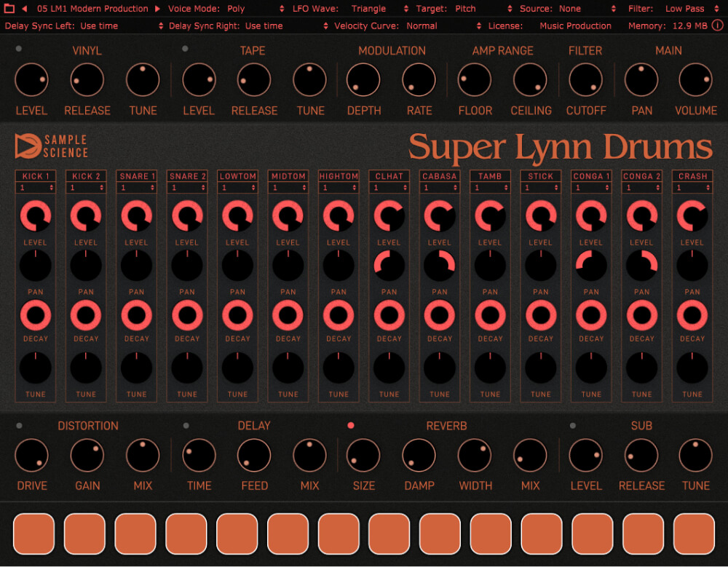
Task: Click the DISTORTION GAIN knob
Action: tap(87, 456)
